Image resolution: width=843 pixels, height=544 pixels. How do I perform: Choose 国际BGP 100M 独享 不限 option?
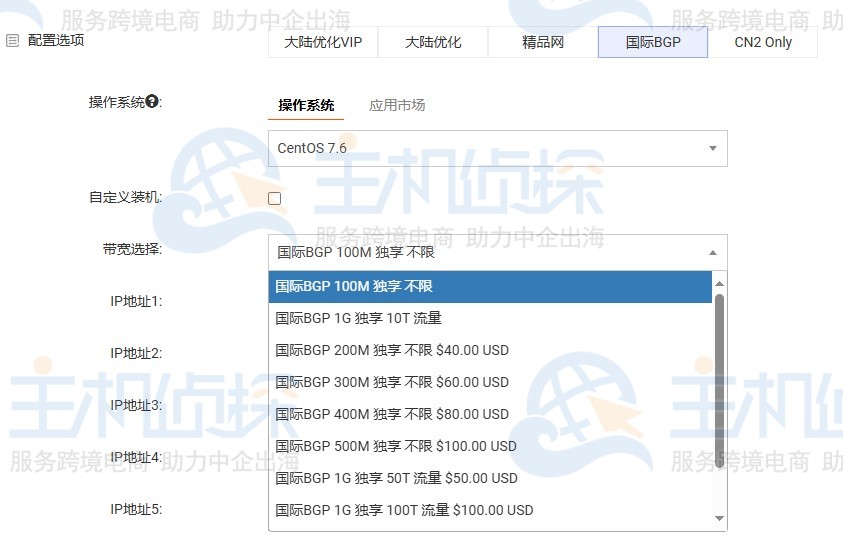tap(490, 287)
